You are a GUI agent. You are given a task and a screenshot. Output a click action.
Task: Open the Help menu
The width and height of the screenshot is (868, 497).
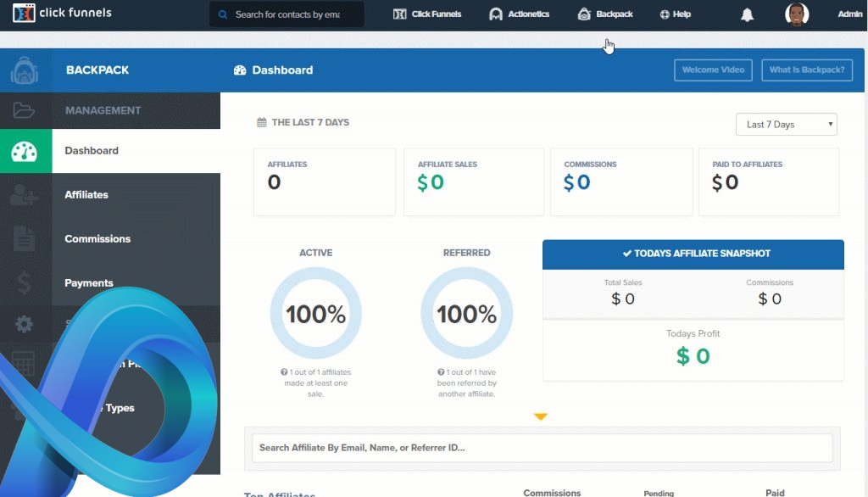(x=676, y=14)
